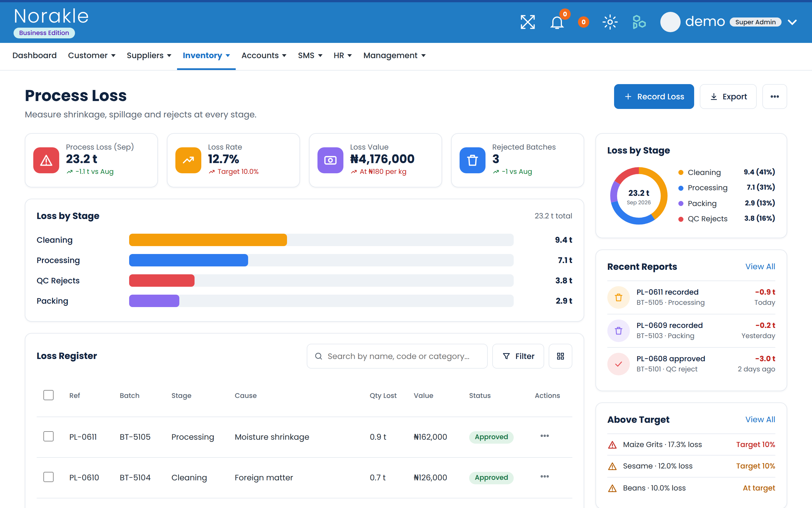
Task: Click the orange Loss Rate trend icon
Action: point(188,160)
